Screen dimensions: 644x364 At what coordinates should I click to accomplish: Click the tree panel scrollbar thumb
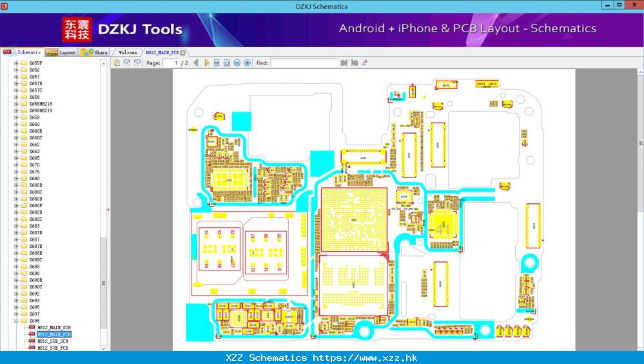[103, 283]
